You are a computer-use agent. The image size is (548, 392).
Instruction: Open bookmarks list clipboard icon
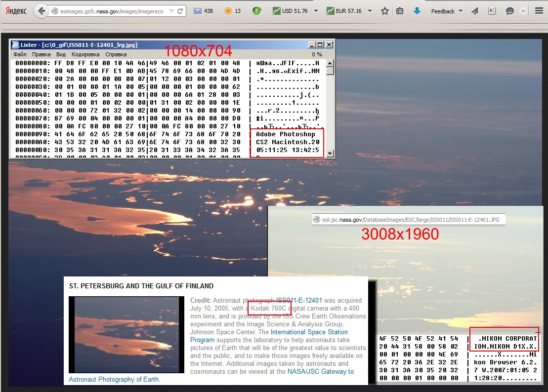[400, 11]
